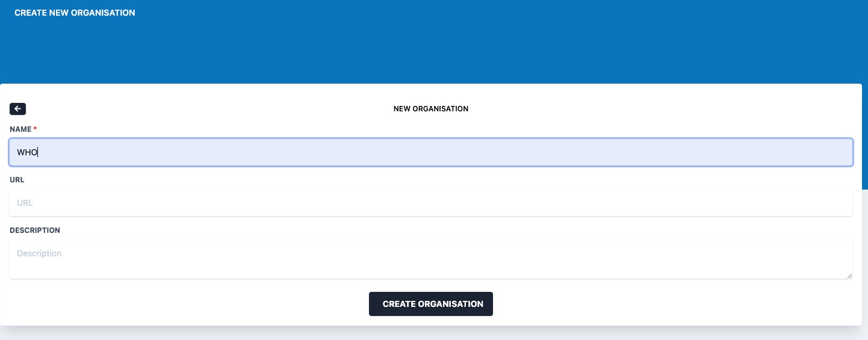Place cursor on the WHO text
868x340 pixels.
27,152
